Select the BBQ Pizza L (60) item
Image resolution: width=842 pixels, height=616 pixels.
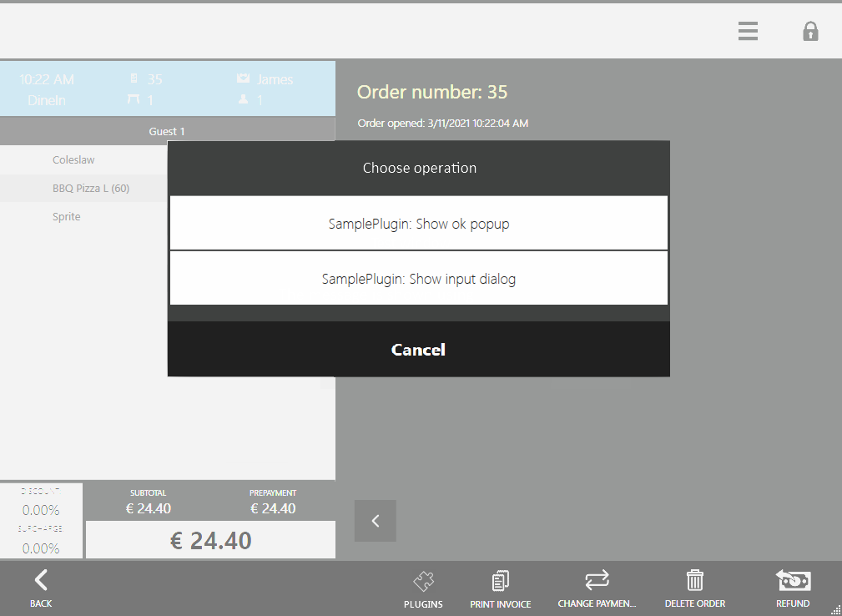[x=90, y=189]
